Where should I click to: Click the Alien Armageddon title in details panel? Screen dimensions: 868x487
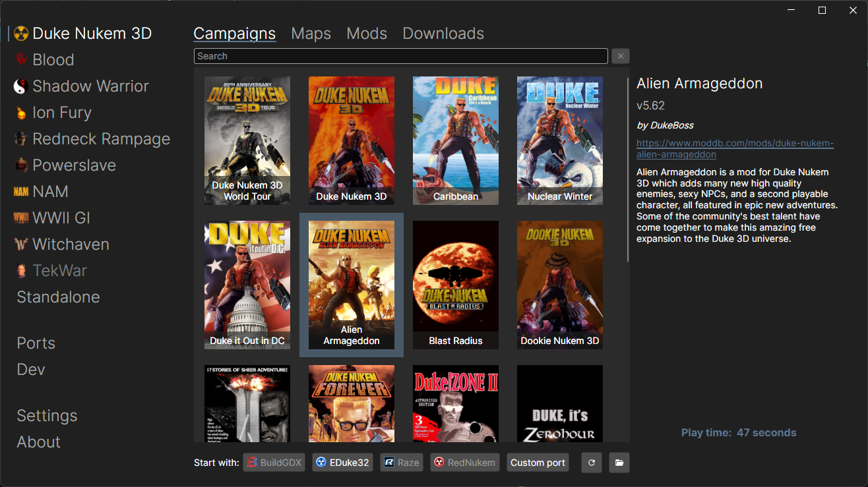coord(700,84)
